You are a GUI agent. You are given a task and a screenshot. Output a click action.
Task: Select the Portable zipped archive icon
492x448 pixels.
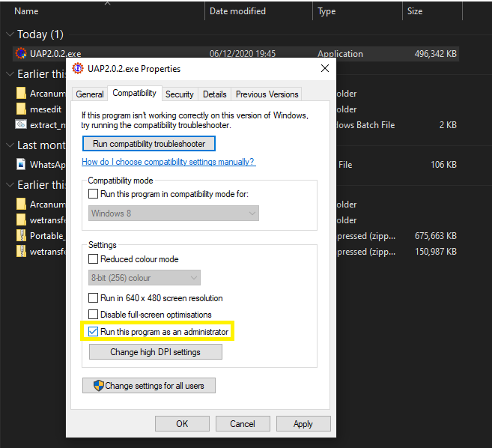tap(21, 236)
